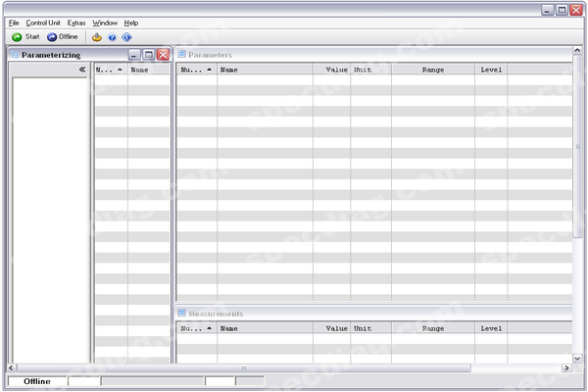Click the Parameterizing window title icon

tap(15, 56)
